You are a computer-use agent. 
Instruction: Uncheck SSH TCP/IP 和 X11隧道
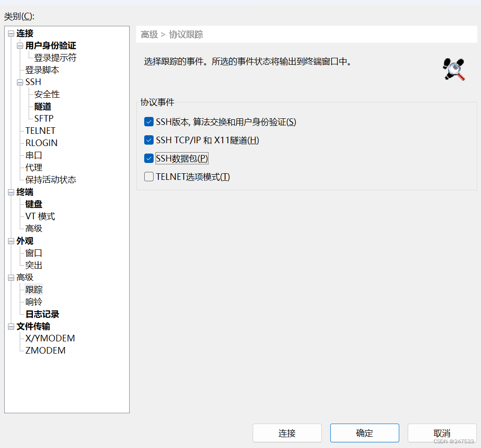click(x=148, y=139)
